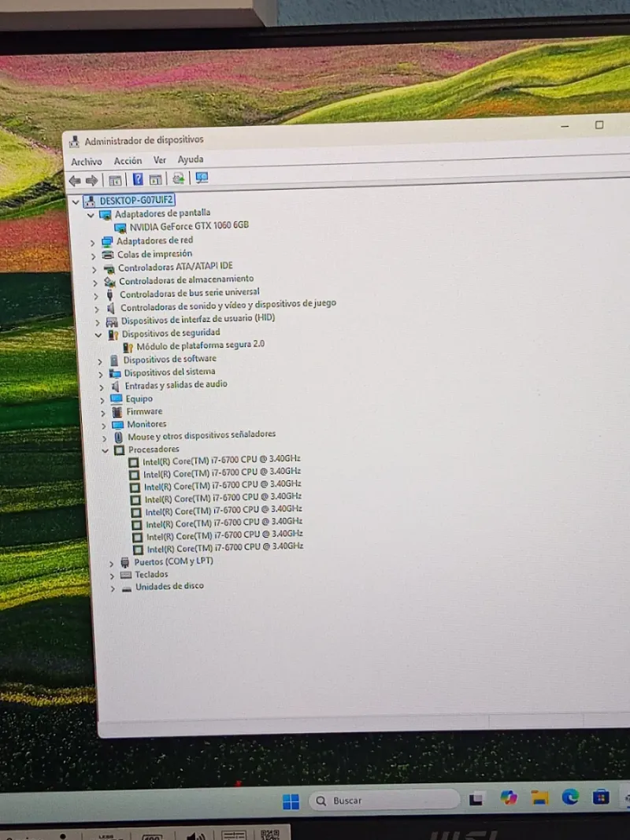Viewport: 630px width, 840px height.
Task: Expand the Dispositivos de software branch
Action: click(100, 361)
